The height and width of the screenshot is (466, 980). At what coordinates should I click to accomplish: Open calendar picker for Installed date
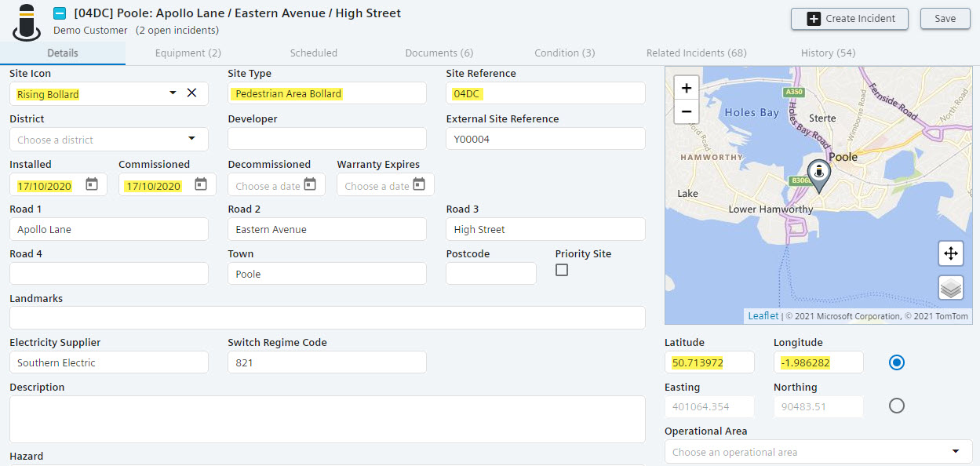[x=92, y=185]
